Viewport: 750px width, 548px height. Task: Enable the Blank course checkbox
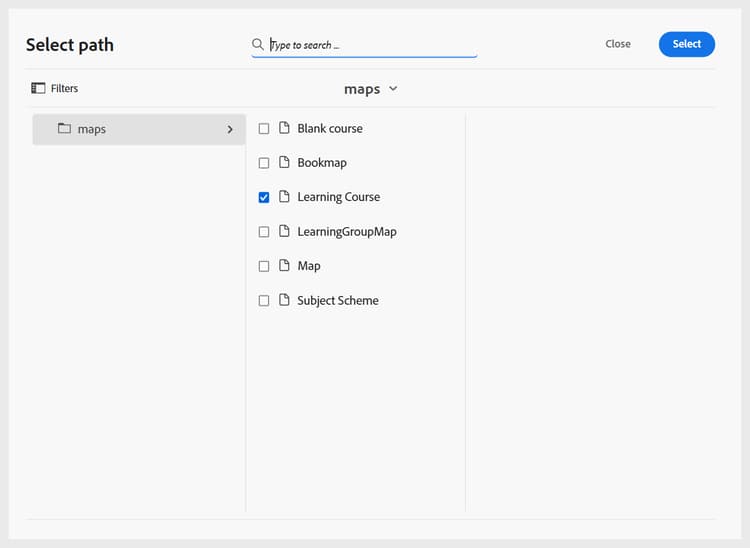[264, 128]
